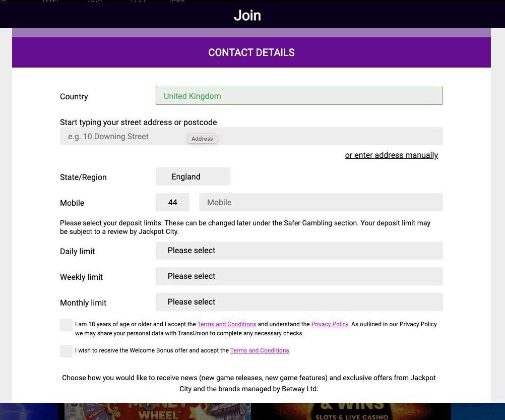Screen dimensions: 505x420
Task: Expand the Monthly limit selector
Action: coord(299,302)
